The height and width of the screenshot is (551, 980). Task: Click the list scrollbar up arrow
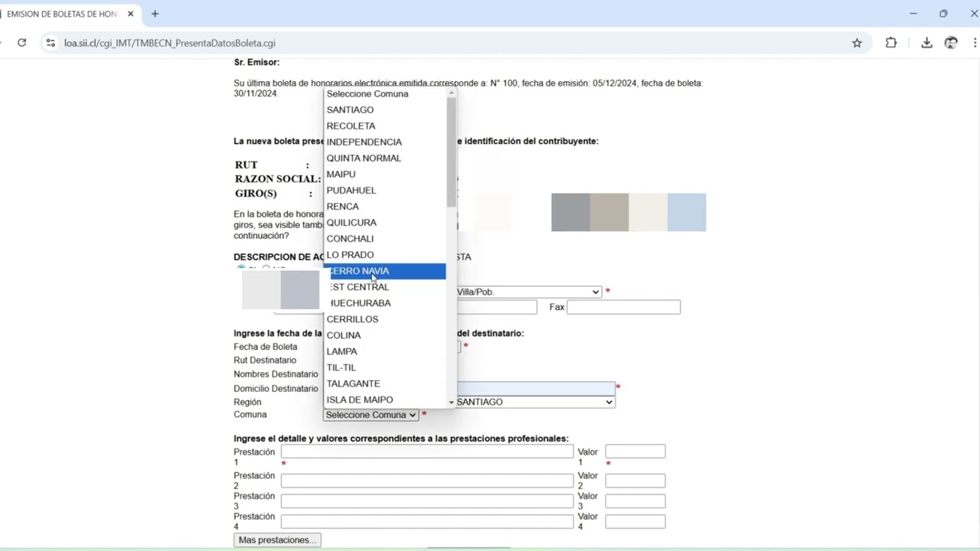(x=451, y=93)
